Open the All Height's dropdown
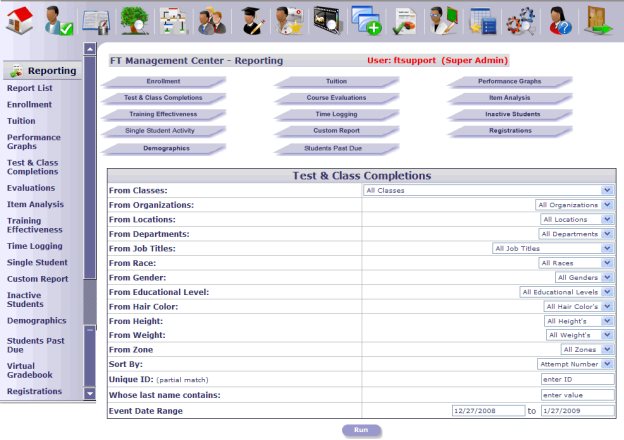 pos(579,321)
